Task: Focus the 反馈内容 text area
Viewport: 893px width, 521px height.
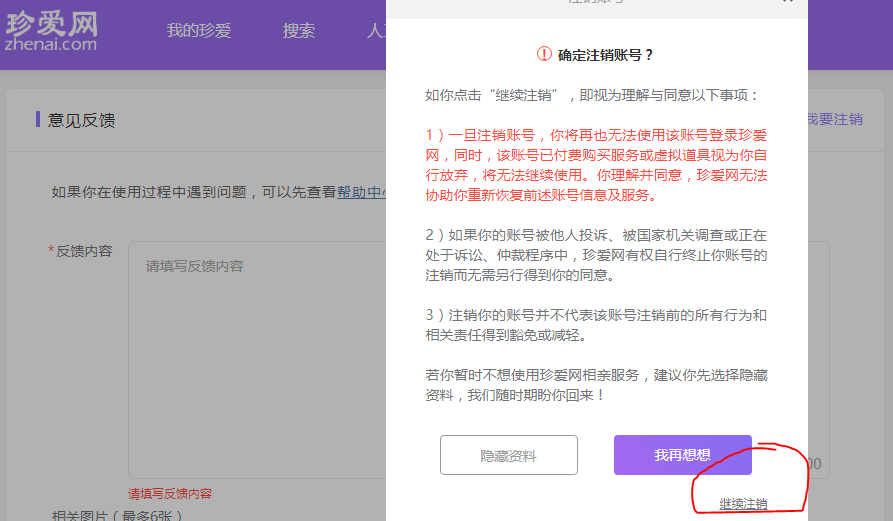Action: tap(257, 360)
